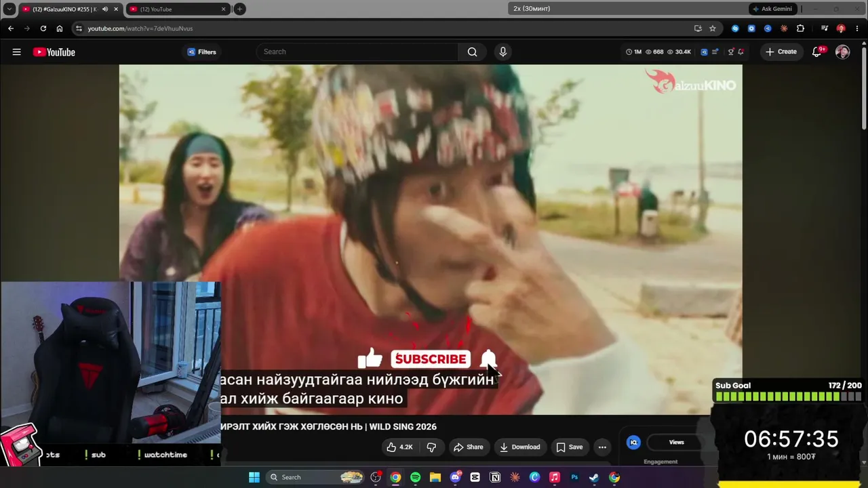Open CapCut from the taskbar
This screenshot has width=868, height=488.
[475, 477]
